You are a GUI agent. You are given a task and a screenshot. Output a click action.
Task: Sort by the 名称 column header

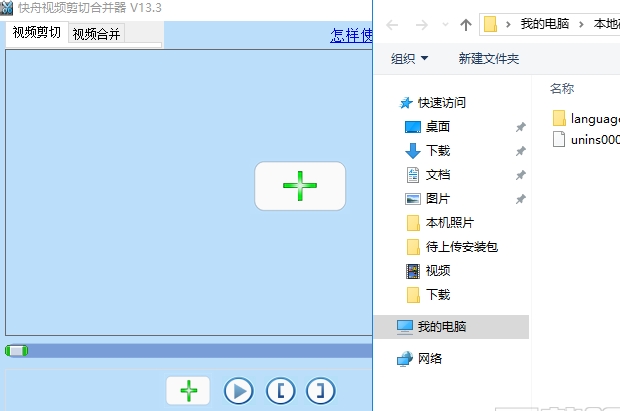pos(562,88)
